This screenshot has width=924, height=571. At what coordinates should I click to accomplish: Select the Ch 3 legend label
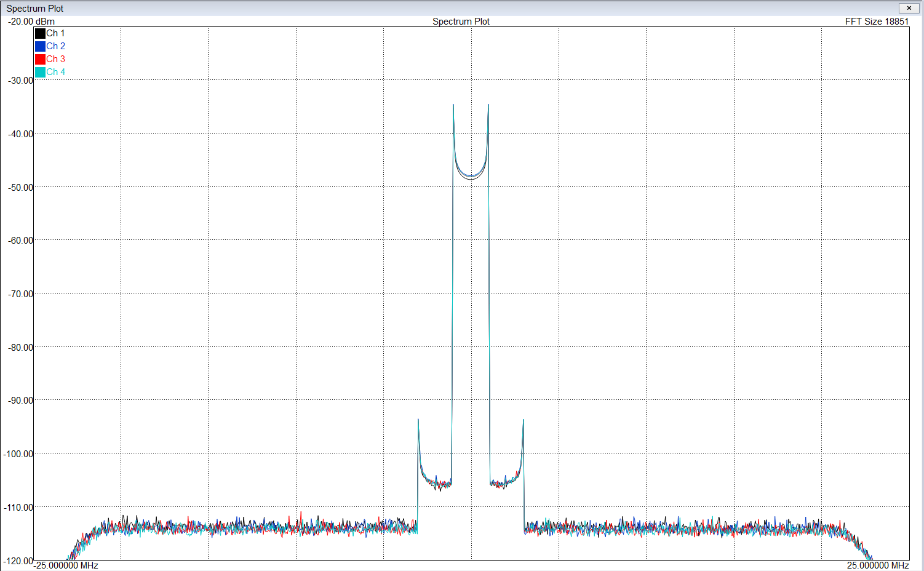(x=55, y=59)
